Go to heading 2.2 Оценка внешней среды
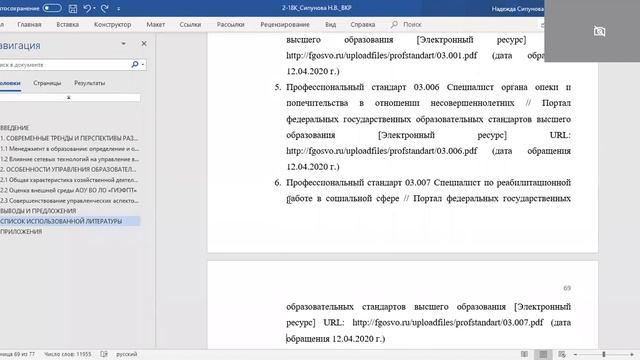This screenshot has height=360, width=640. coord(68,190)
